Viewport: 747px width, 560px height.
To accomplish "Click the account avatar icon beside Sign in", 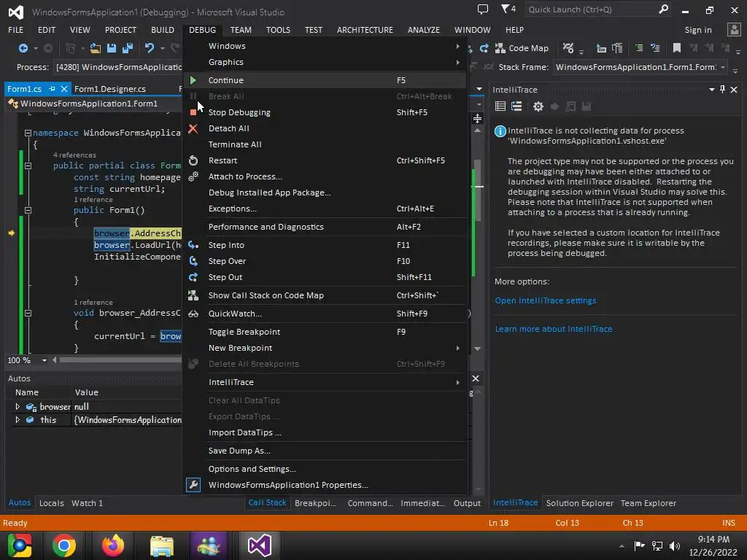I will [734, 29].
